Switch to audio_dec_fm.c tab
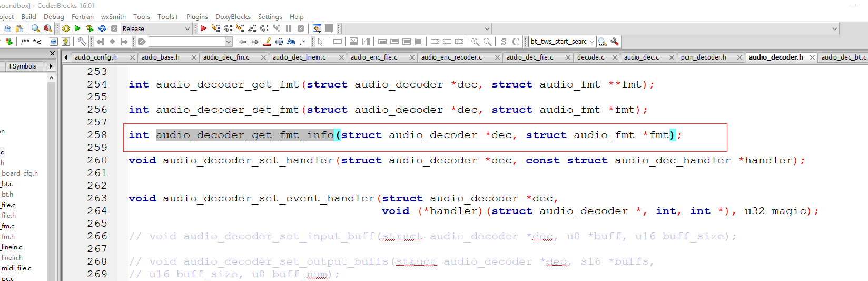 (226, 57)
